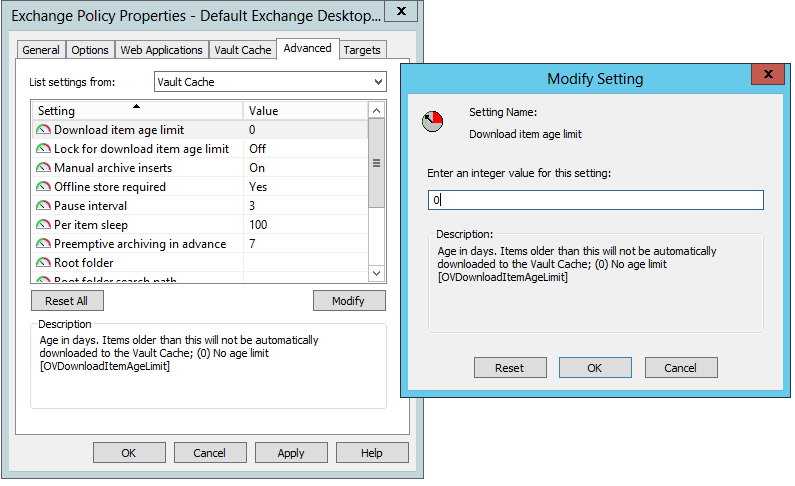Click the gauge icon beside Lock for download item age limit
The height and width of the screenshot is (486, 795).
click(x=43, y=149)
